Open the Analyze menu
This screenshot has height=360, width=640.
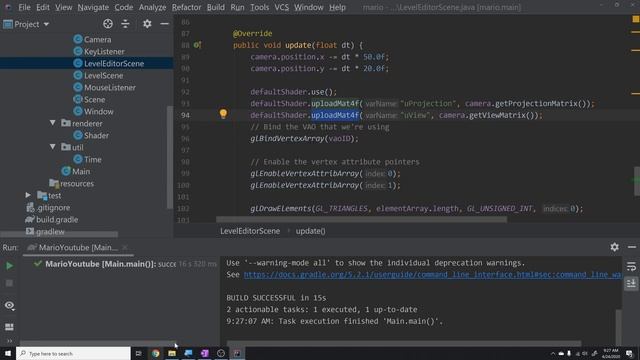152,7
